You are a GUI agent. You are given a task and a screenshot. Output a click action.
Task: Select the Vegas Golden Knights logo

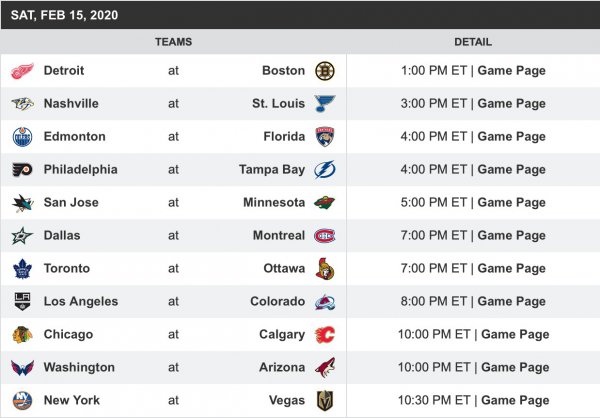pos(325,401)
